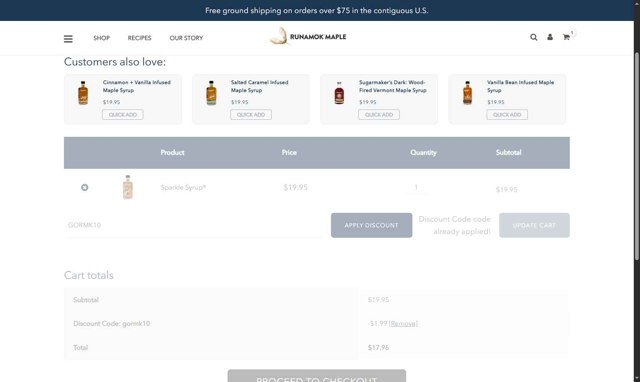Open the shopping cart icon
Viewport: 640px width, 382px height.
(566, 37)
